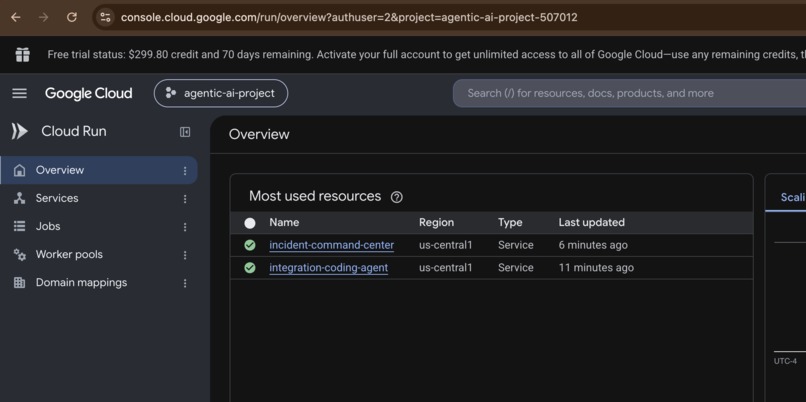Click the browser forward arrow
The image size is (806, 402).
tap(44, 17)
